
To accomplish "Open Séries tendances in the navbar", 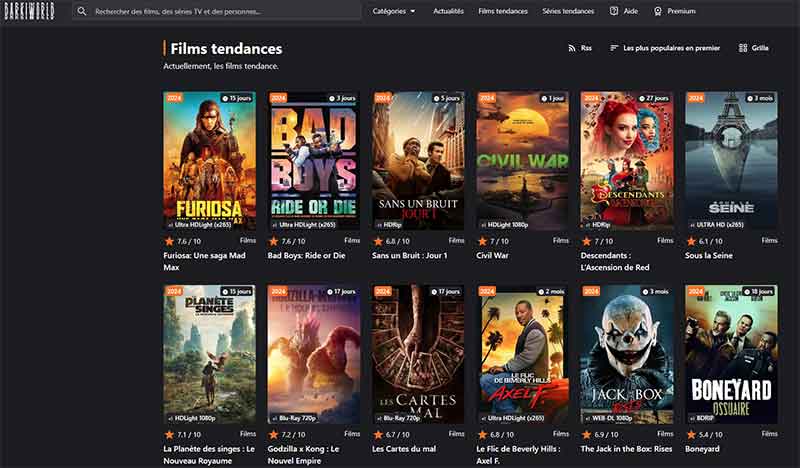I will click(568, 11).
